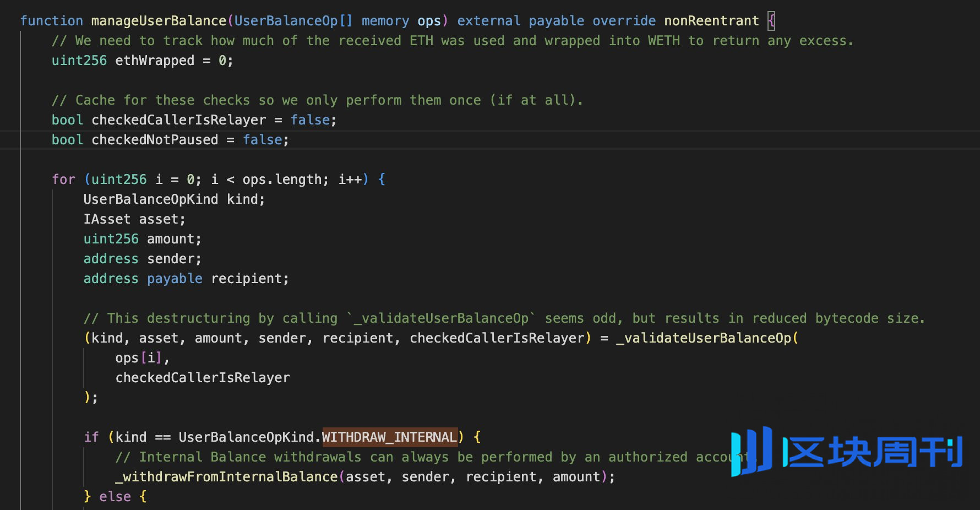
Task: Click the highlighted WITHDRAW_INTERNAL text
Action: 389,437
